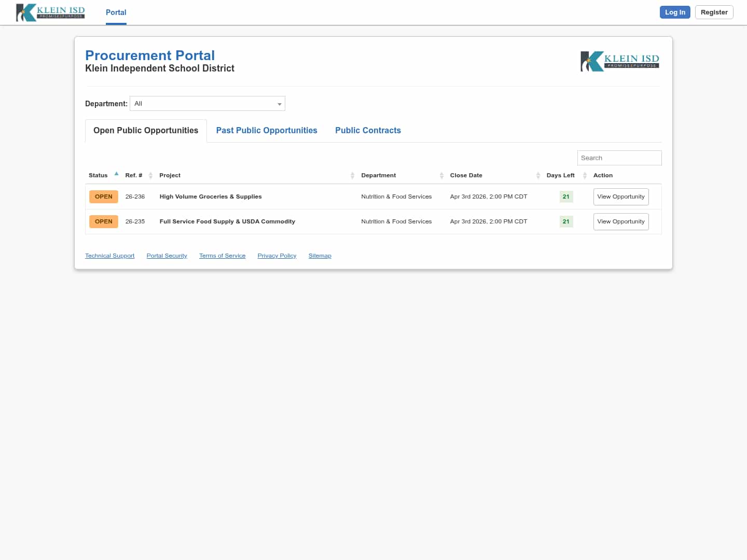The image size is (747, 560).
Task: Click the dropdown arrow next to All
Action: coord(280,104)
